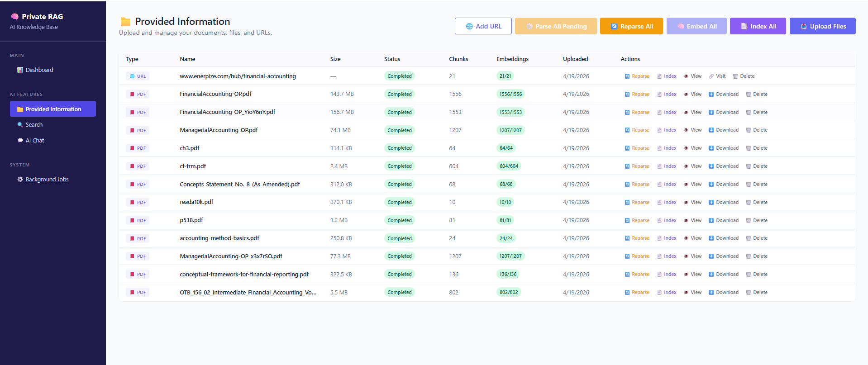The height and width of the screenshot is (365, 868).
Task: Click the AI Chat speech bubble icon
Action: [20, 141]
